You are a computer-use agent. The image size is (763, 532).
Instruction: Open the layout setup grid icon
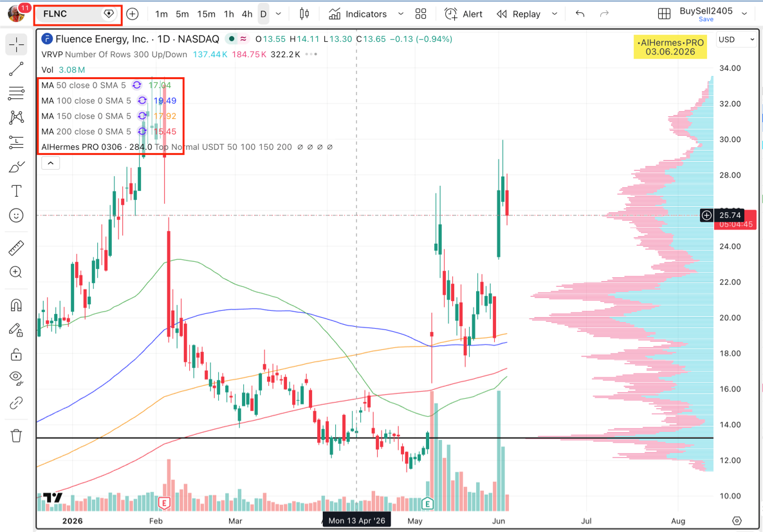coord(664,14)
